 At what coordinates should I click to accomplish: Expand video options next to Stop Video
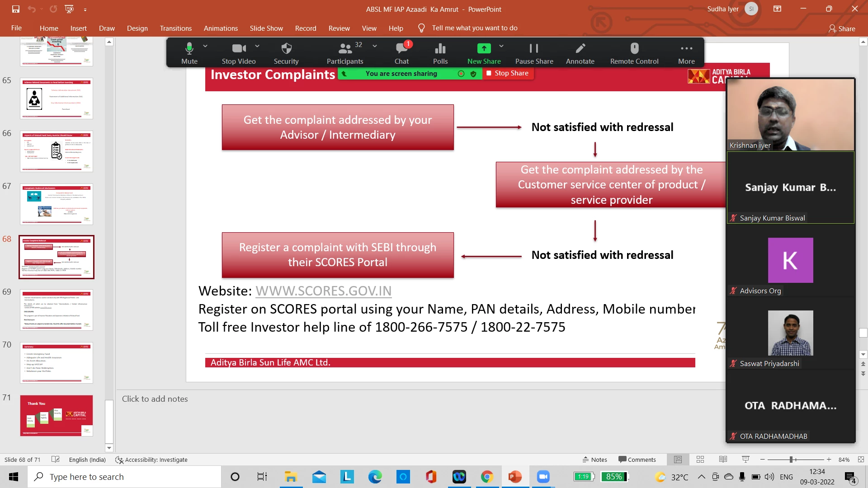257,46
